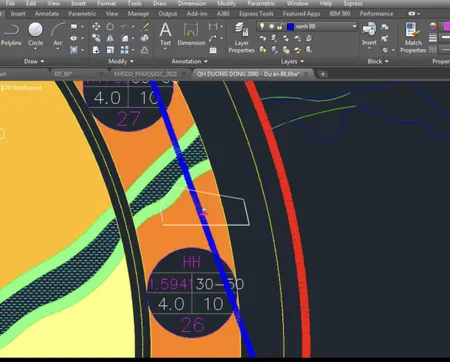Switch to KHSDD_PHUQUOC_2021 drawing tab

tap(145, 74)
